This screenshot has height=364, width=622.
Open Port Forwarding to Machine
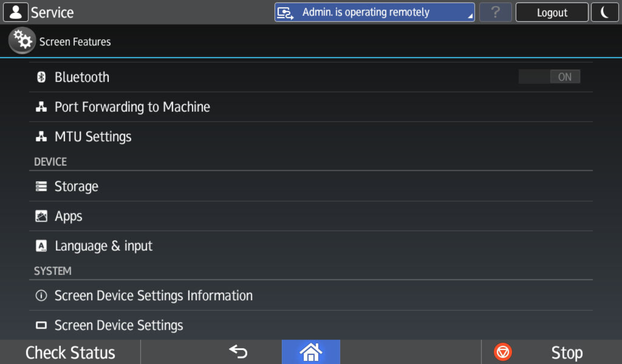click(x=132, y=107)
